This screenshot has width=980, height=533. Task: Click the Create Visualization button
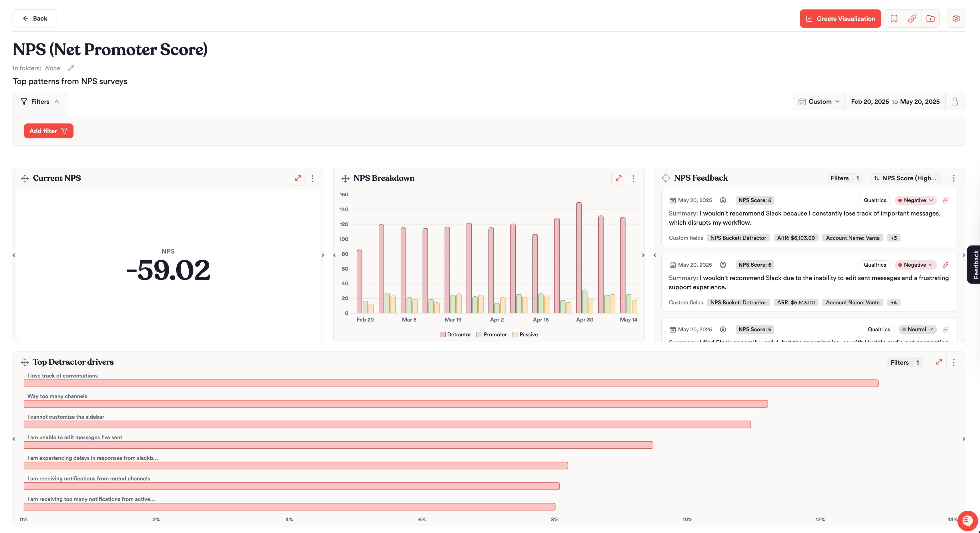(x=840, y=19)
